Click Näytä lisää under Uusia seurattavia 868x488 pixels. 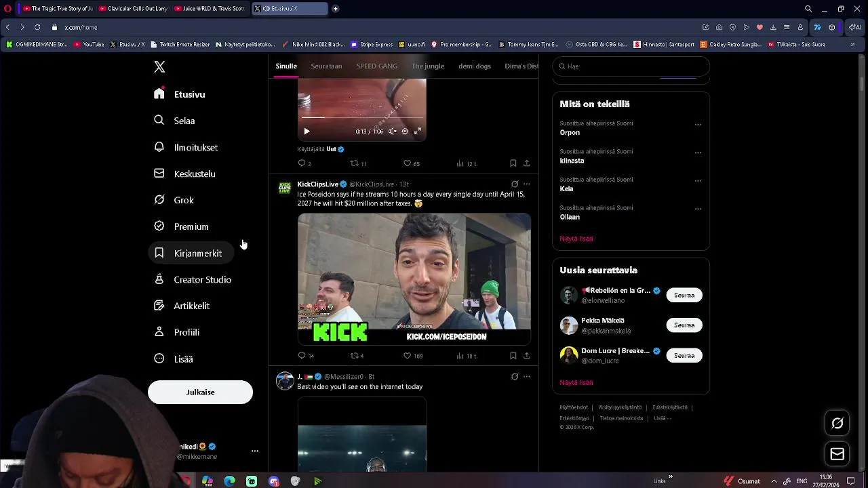(576, 382)
